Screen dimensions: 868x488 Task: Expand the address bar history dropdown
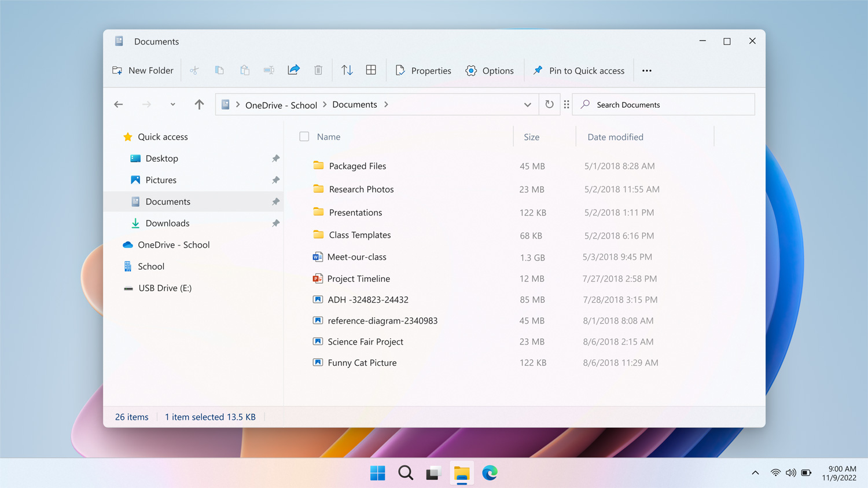pos(527,105)
